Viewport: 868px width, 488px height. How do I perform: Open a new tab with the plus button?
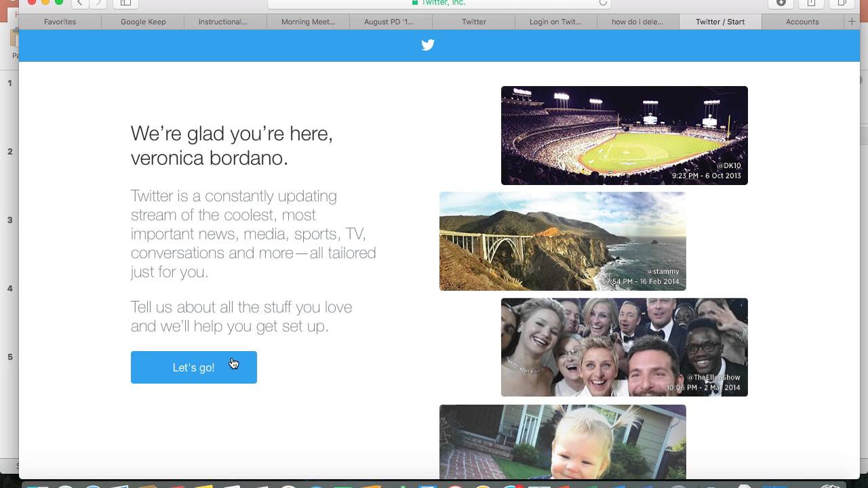[852, 22]
